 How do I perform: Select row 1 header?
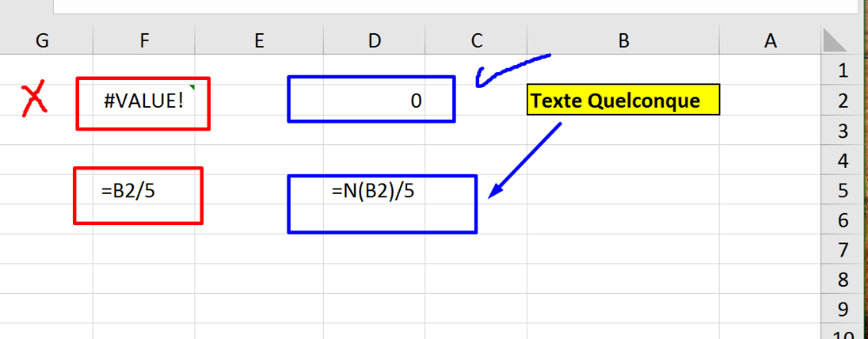click(x=843, y=70)
